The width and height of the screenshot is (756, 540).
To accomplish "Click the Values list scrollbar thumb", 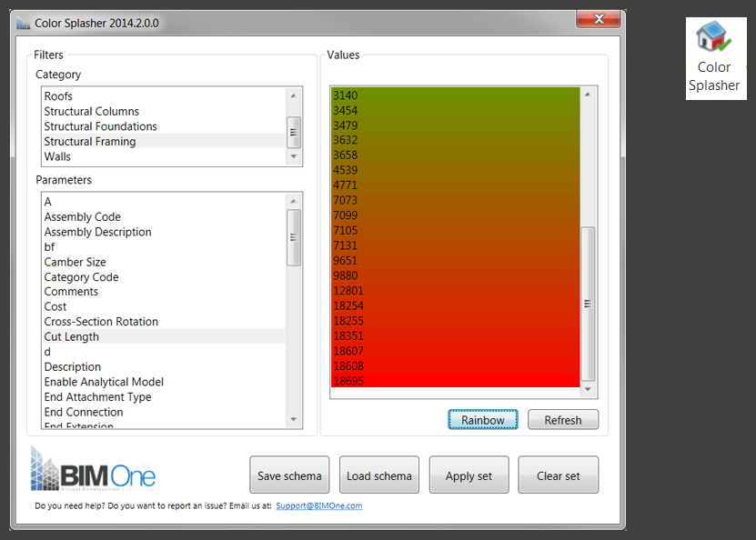I will pyautogui.click(x=588, y=304).
